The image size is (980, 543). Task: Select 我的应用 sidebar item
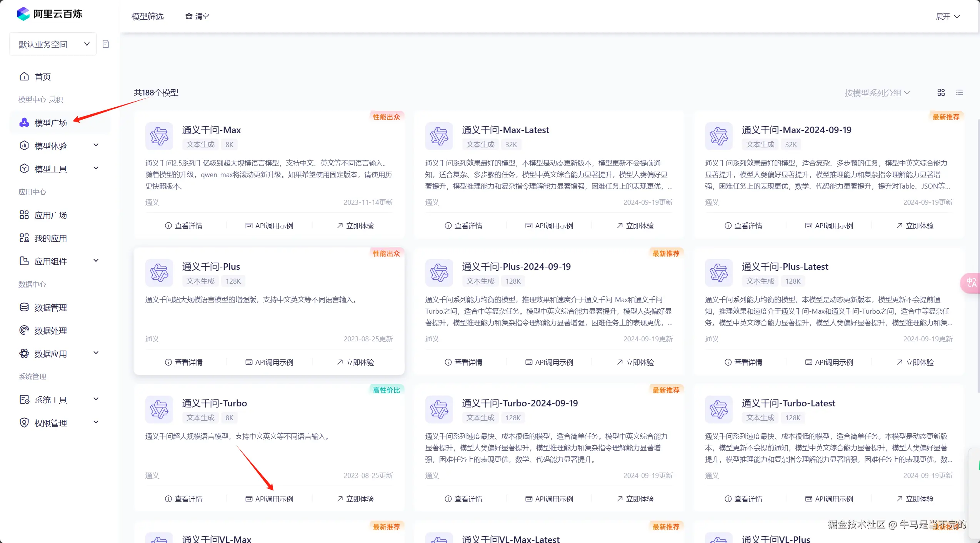click(50, 238)
